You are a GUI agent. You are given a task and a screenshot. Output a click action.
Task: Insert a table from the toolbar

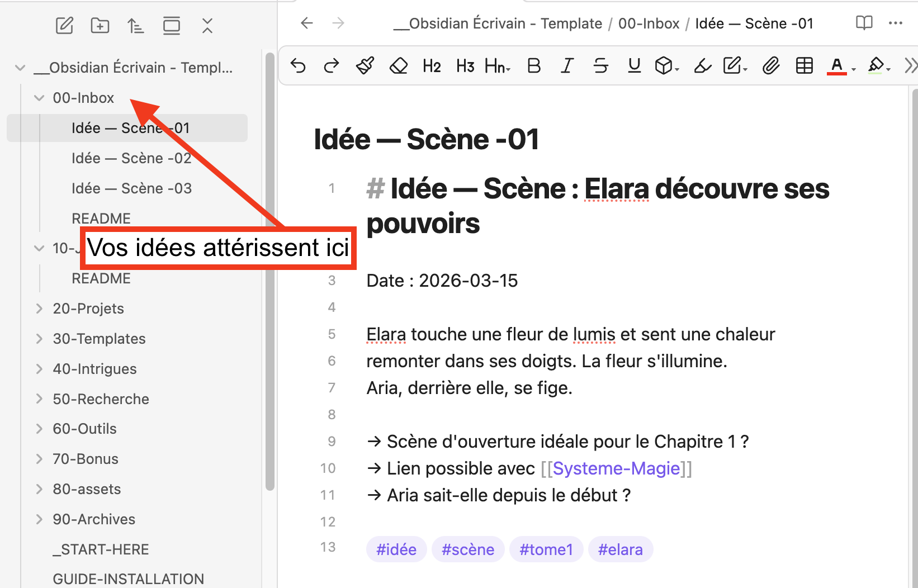pos(804,66)
